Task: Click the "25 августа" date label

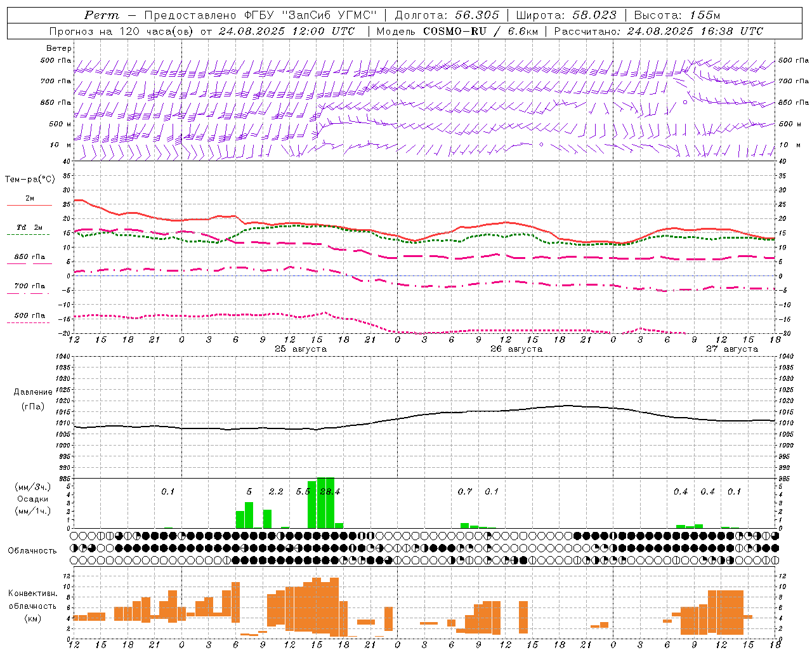Action: (301, 349)
